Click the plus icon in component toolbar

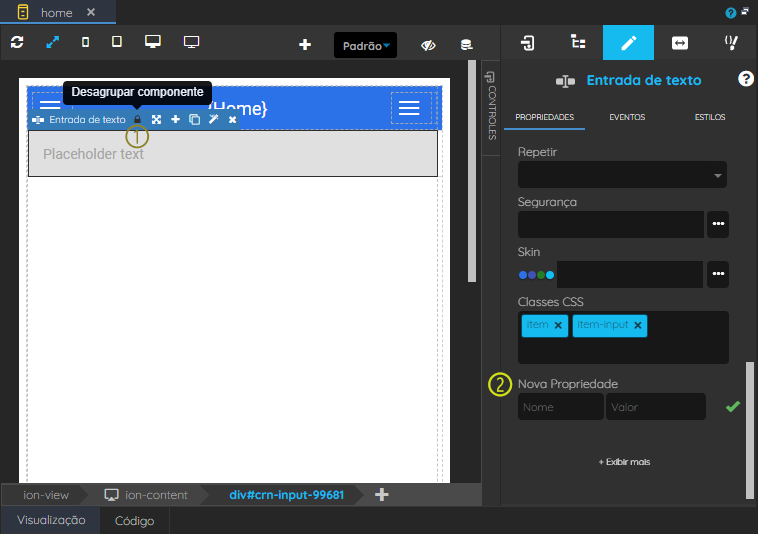click(175, 119)
